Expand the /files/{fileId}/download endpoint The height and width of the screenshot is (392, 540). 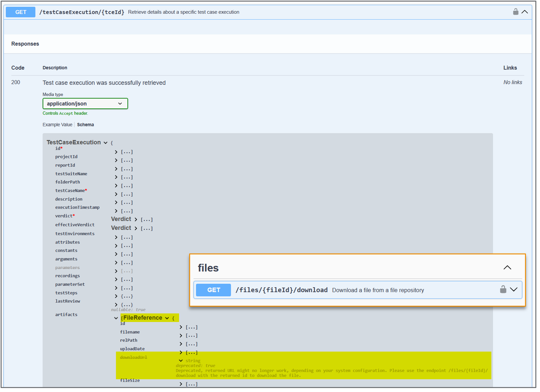pos(514,290)
